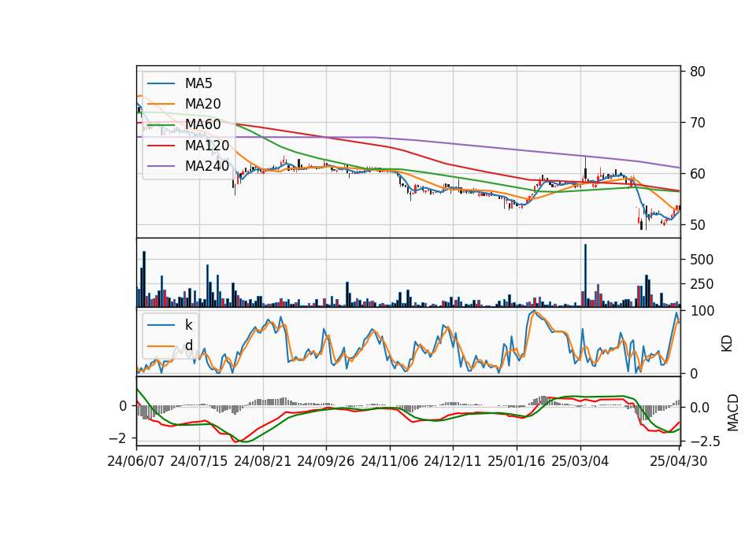Viewport: 756px width, 543px height.
Task: Click the d legend label in KD panel
Action: pos(188,345)
